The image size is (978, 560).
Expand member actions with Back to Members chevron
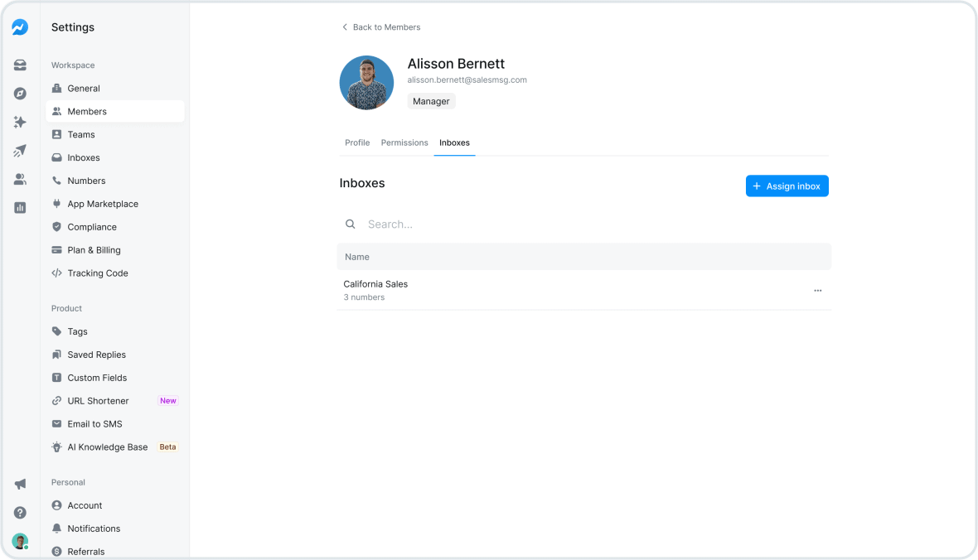pyautogui.click(x=345, y=27)
